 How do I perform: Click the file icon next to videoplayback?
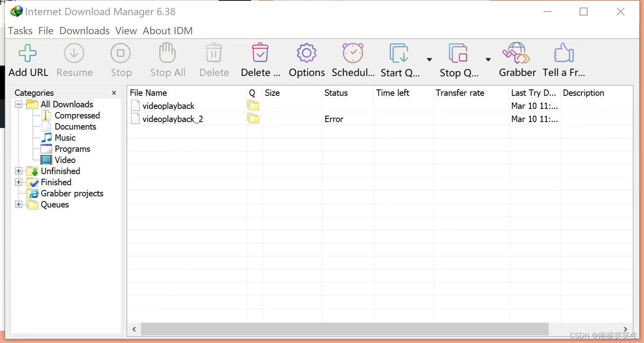click(x=135, y=106)
